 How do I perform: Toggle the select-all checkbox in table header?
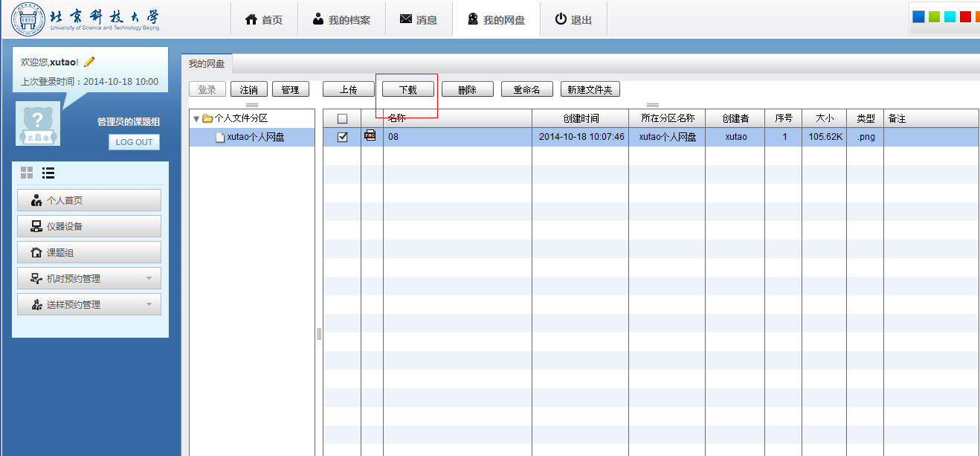point(343,118)
